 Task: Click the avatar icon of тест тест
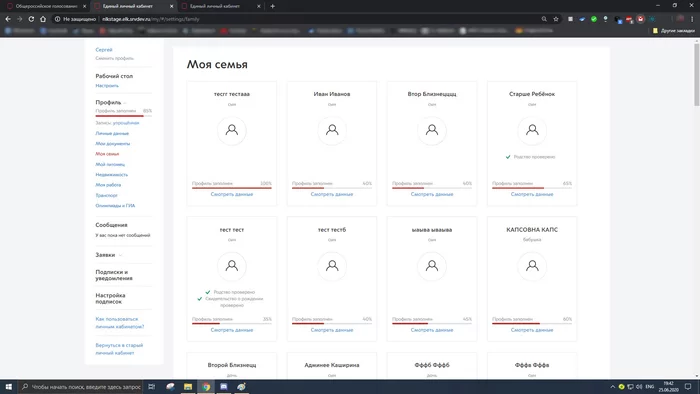[232, 266]
